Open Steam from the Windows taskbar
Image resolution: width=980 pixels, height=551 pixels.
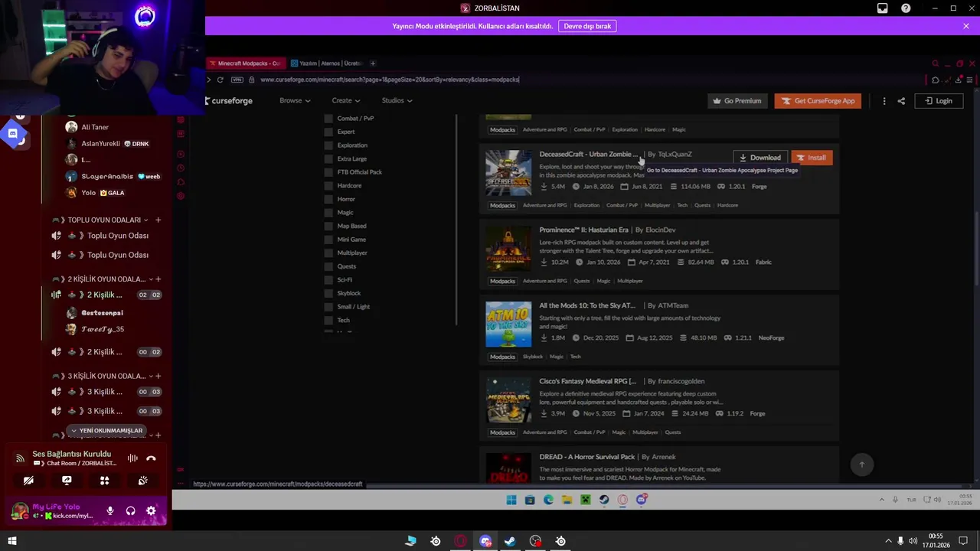[x=510, y=541]
